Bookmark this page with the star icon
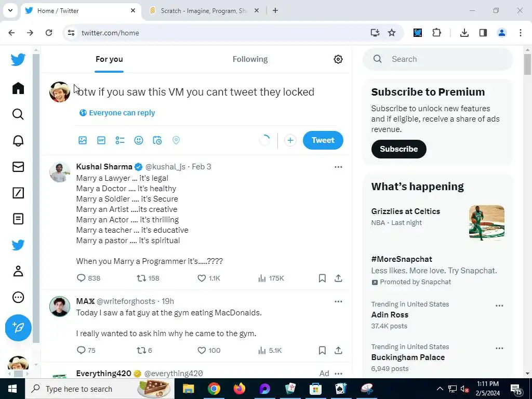Screen dimensions: 532x399 pos(392,33)
